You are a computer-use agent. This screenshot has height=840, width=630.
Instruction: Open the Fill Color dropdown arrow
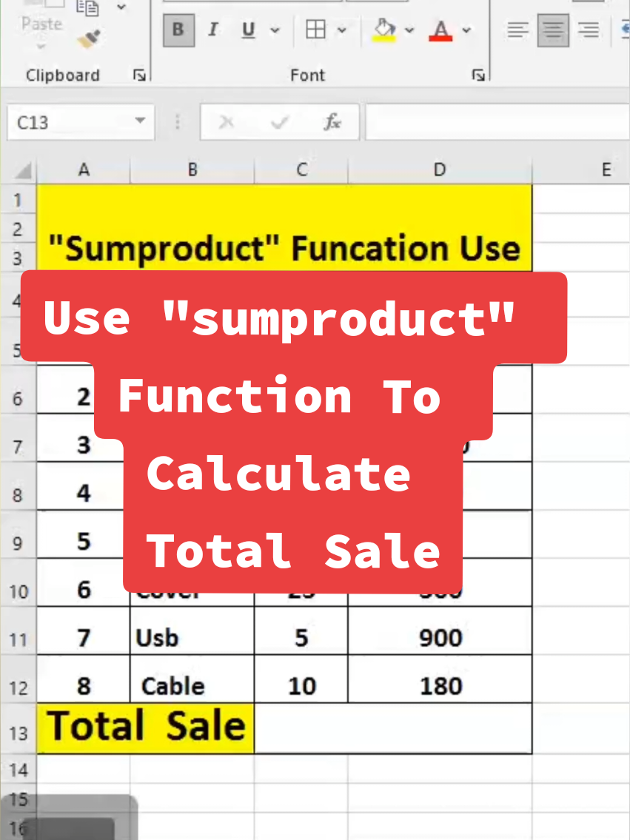tap(409, 30)
